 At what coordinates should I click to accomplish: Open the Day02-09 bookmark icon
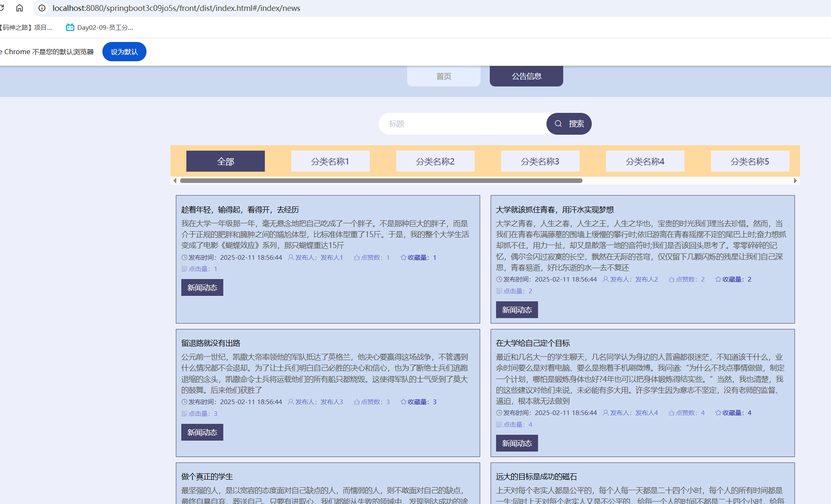pyautogui.click(x=70, y=27)
